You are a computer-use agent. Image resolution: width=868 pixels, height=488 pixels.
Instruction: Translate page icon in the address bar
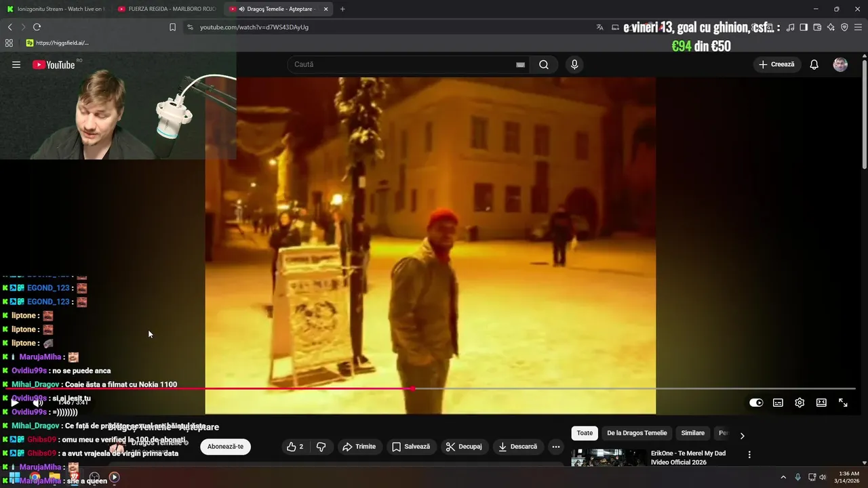click(599, 27)
